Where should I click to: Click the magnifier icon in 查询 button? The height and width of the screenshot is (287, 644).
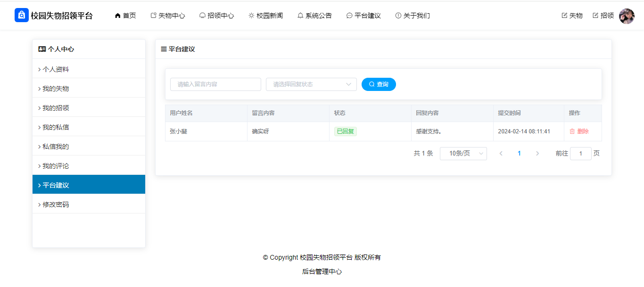tap(372, 84)
